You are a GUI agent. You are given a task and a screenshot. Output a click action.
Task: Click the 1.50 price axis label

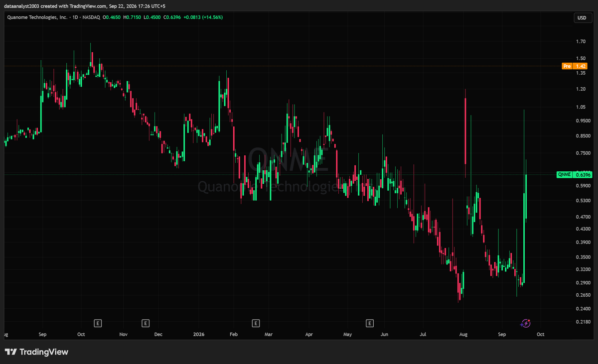[x=581, y=58]
